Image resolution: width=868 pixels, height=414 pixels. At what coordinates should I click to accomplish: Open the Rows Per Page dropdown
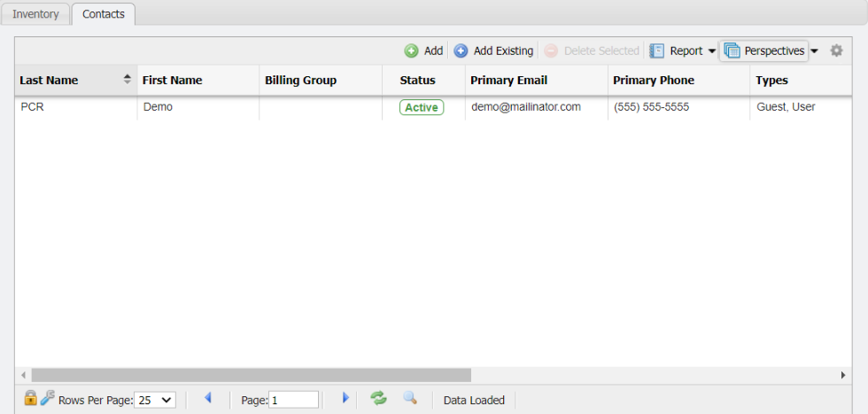(156, 400)
